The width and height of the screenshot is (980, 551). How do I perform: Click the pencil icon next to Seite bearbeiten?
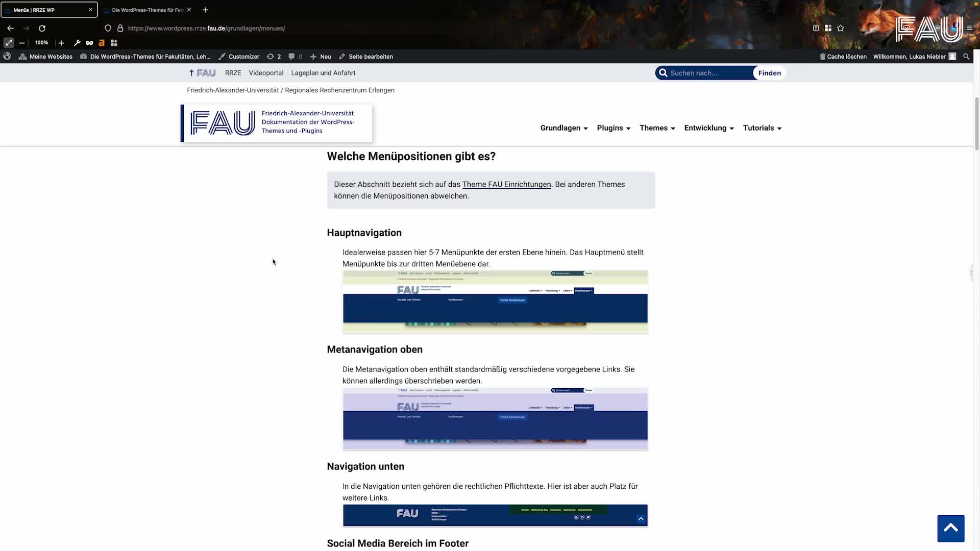341,57
